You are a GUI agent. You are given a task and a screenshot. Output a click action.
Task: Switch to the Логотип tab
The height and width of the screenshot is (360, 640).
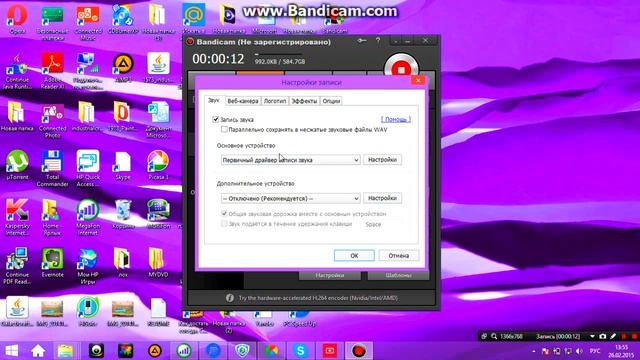pos(274,101)
